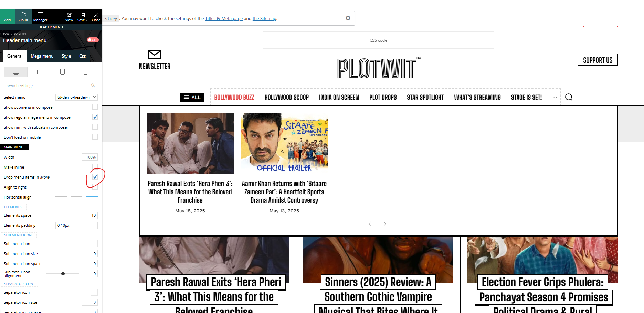Screen dimensions: 644x313
Task: Switch to tablet landscape viewport icon
Action: 39,72
